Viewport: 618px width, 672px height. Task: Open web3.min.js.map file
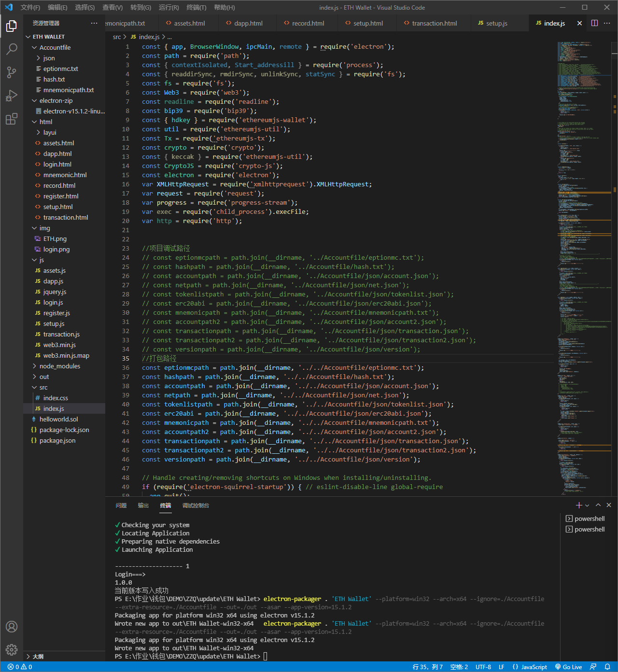click(64, 355)
